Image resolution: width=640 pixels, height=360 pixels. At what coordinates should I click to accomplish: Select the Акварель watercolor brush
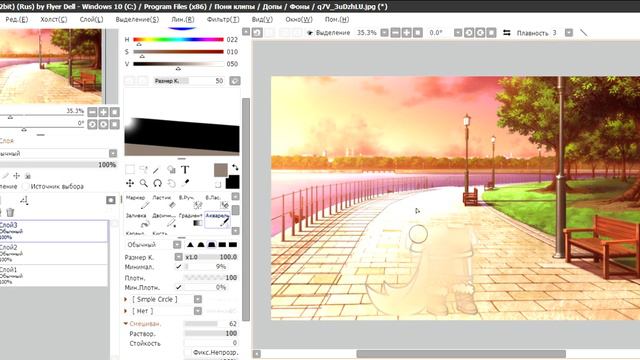(x=217, y=220)
